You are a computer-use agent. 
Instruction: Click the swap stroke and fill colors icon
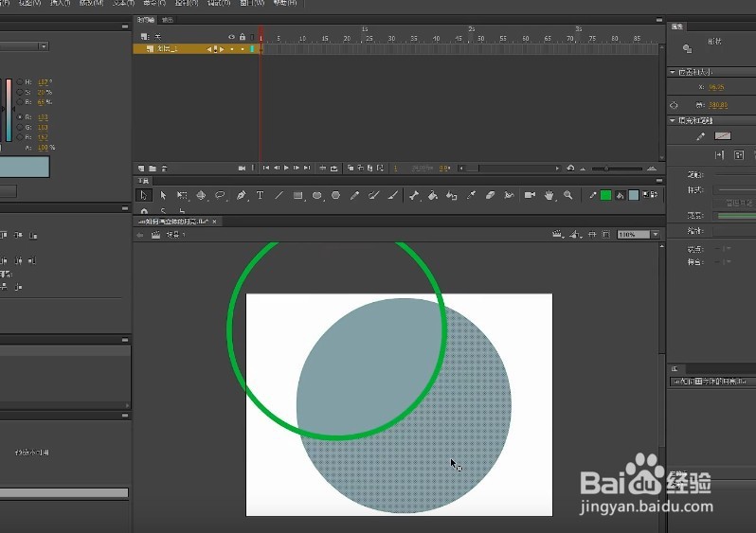[x=654, y=195]
